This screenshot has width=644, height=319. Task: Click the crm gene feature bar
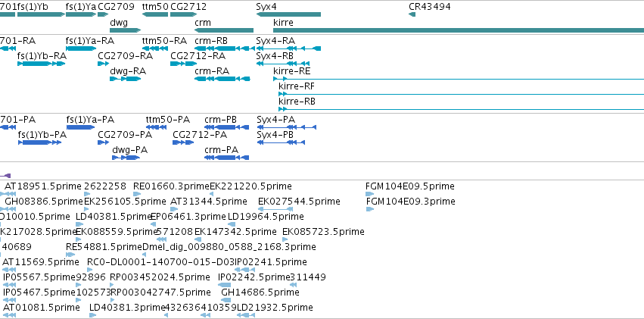[224, 30]
